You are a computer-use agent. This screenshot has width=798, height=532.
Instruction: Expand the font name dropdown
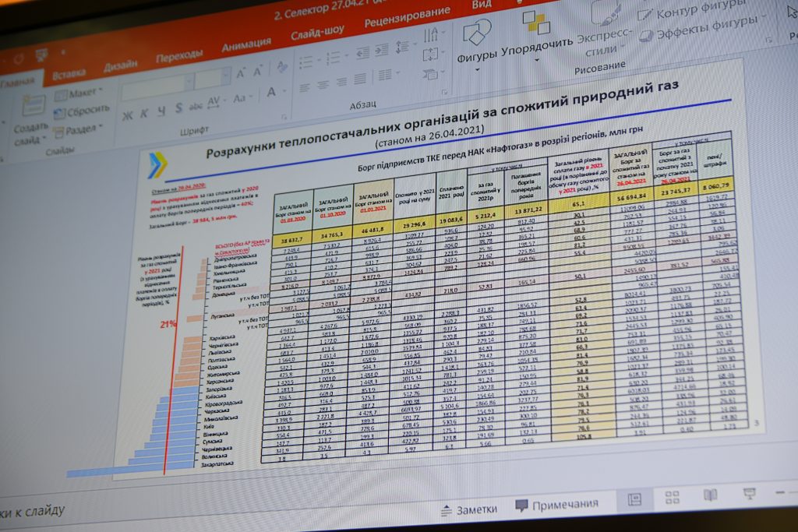click(189, 81)
